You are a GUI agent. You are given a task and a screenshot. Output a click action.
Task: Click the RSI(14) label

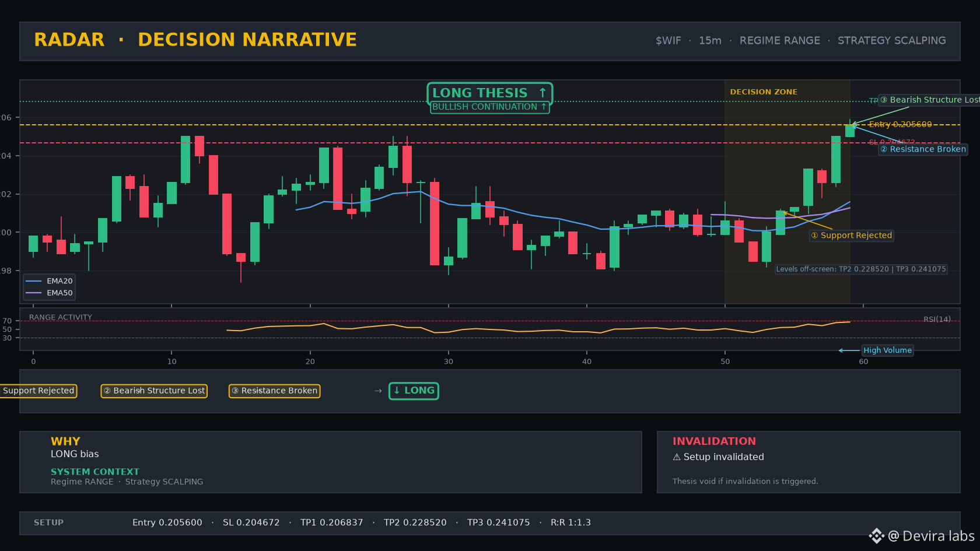[x=937, y=319]
